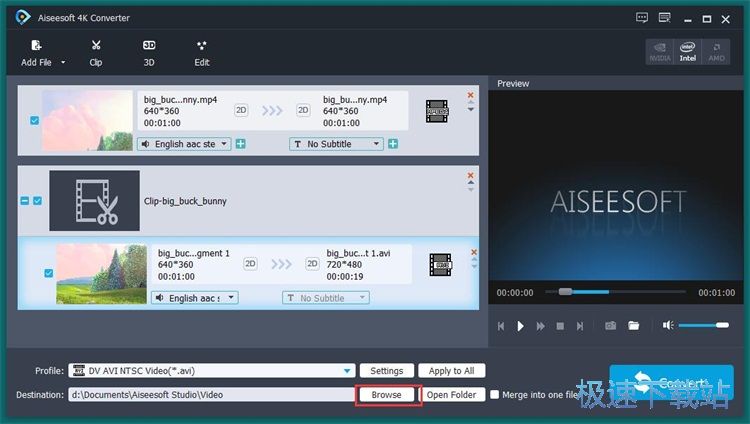Remove big_buc...nny.mp4 with orange X

471,95
